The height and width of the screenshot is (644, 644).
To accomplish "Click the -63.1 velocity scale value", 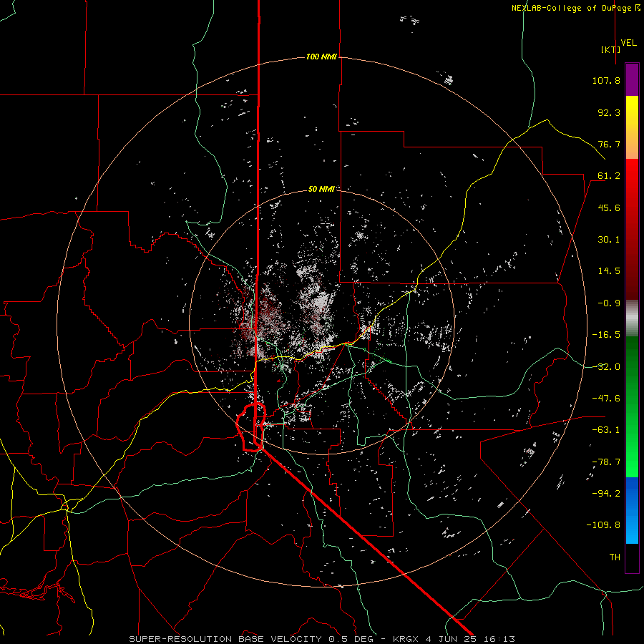I will (606, 430).
